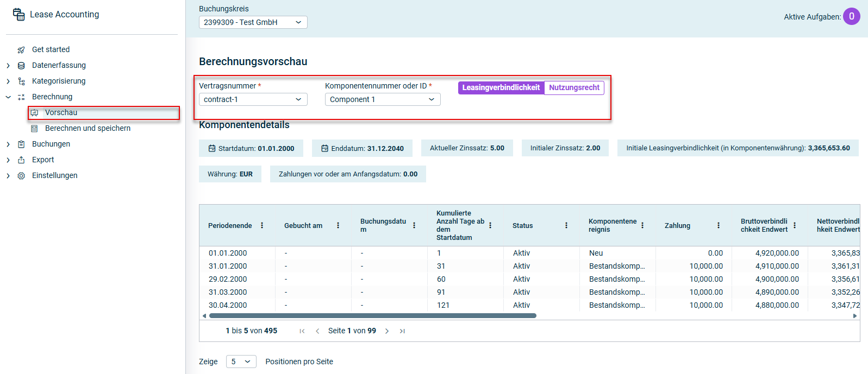Open the Buchungsdatum column menu
868x374 pixels.
coord(414,225)
